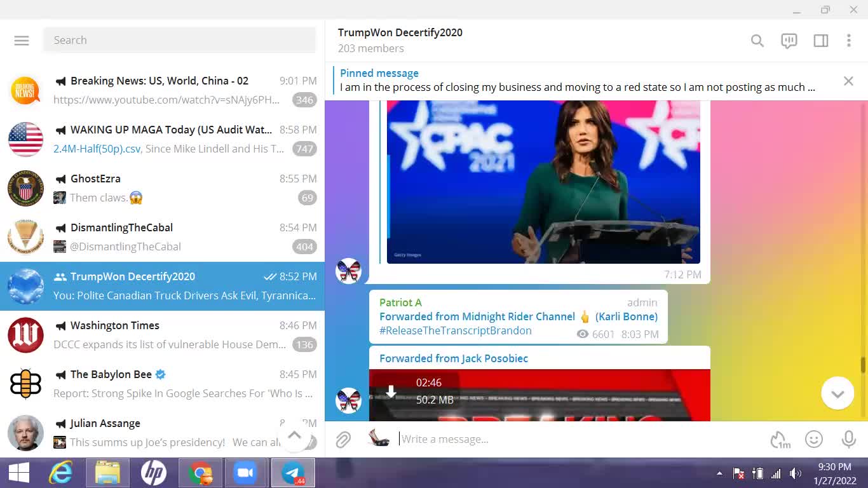Open Forwarded from Midnight Rider Channel link

[x=519, y=316]
